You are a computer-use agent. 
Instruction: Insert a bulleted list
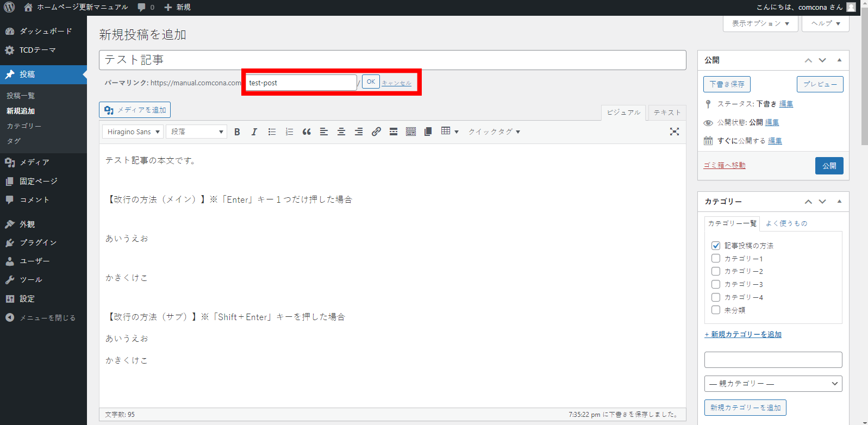coord(272,132)
